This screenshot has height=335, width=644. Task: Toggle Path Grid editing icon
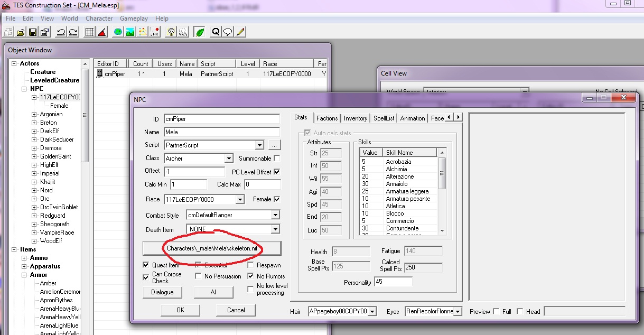pyautogui.click(x=143, y=32)
